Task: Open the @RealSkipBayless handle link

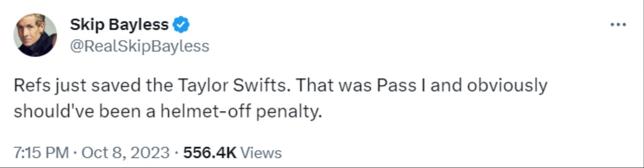Action: [x=140, y=46]
